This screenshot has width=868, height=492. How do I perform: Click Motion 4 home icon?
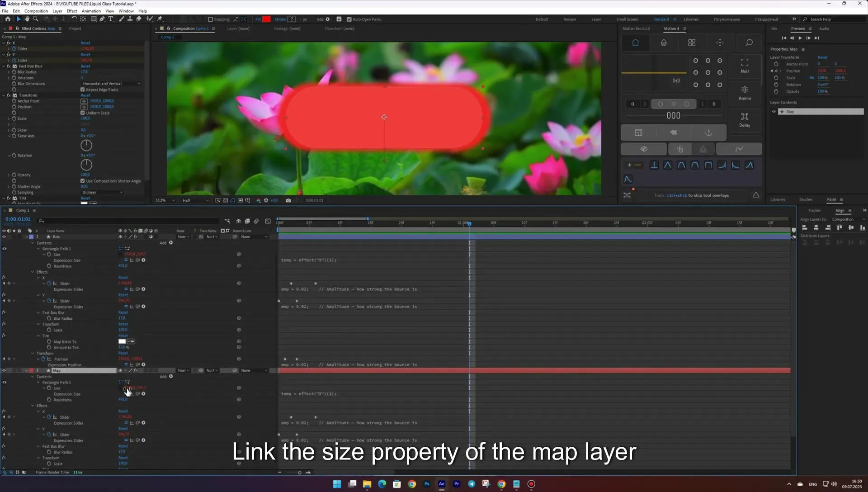tap(635, 43)
